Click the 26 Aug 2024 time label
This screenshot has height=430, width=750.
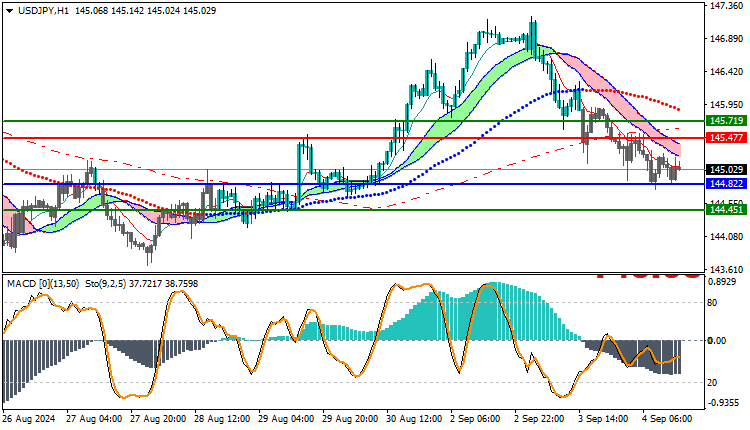click(29, 419)
